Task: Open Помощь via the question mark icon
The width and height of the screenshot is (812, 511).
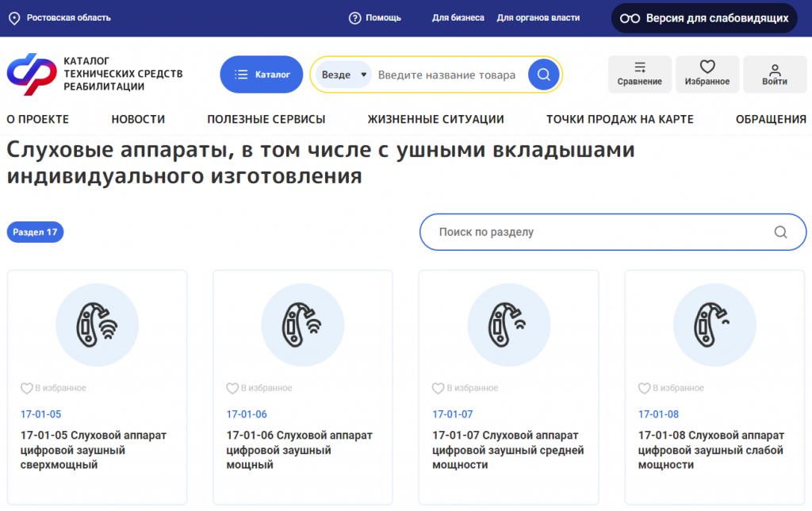Action: [352, 17]
